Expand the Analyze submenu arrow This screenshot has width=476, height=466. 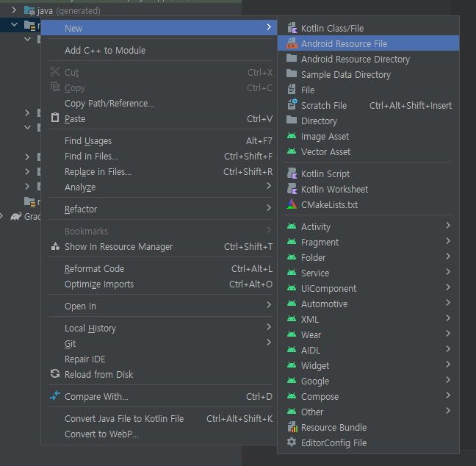pos(269,186)
